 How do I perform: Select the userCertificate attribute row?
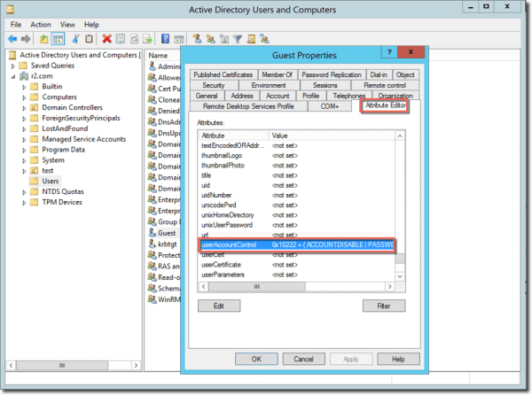(297, 265)
